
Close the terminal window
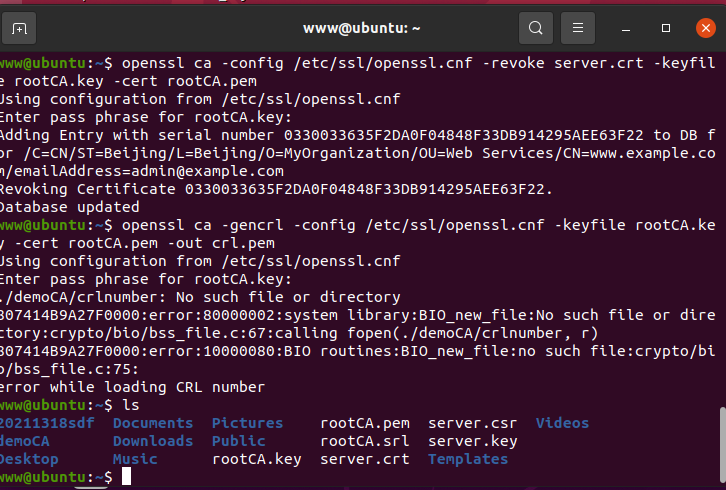pyautogui.click(x=704, y=27)
